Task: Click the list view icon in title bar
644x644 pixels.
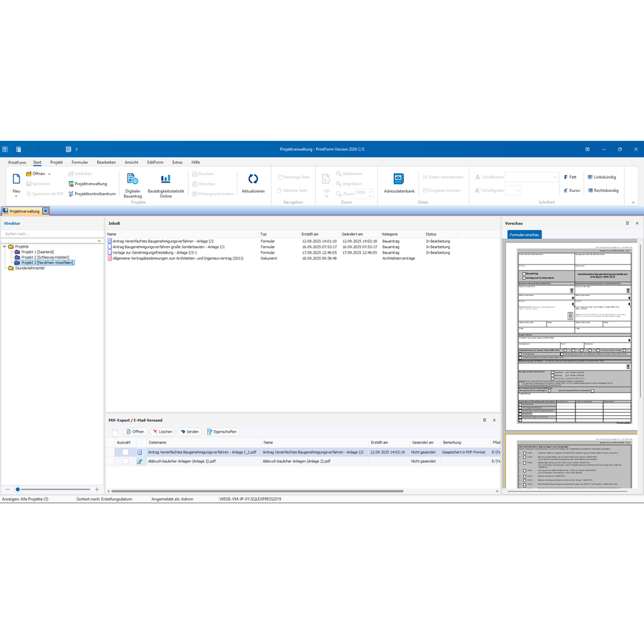Action: 19,149
